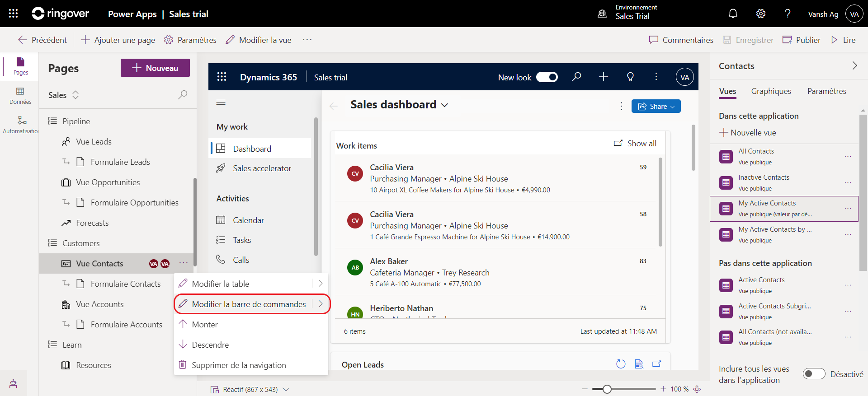Switch to the Vues tab
Image resolution: width=868 pixels, height=396 pixels.
tap(727, 91)
